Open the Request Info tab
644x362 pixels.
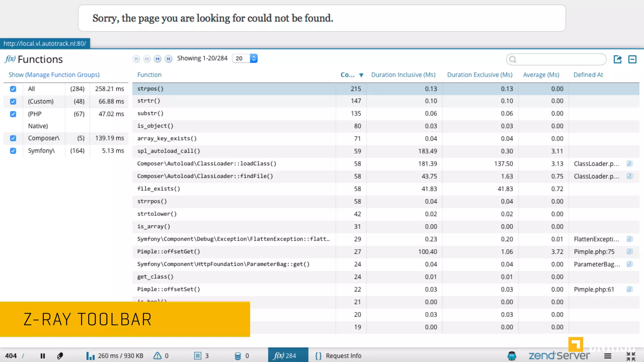338,356
